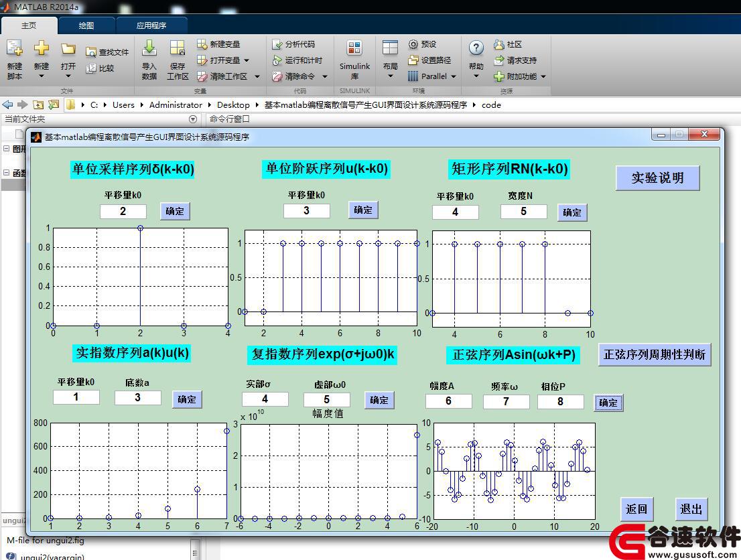Click rectangular sequence width N field
The width and height of the screenshot is (741, 560).
(524, 211)
